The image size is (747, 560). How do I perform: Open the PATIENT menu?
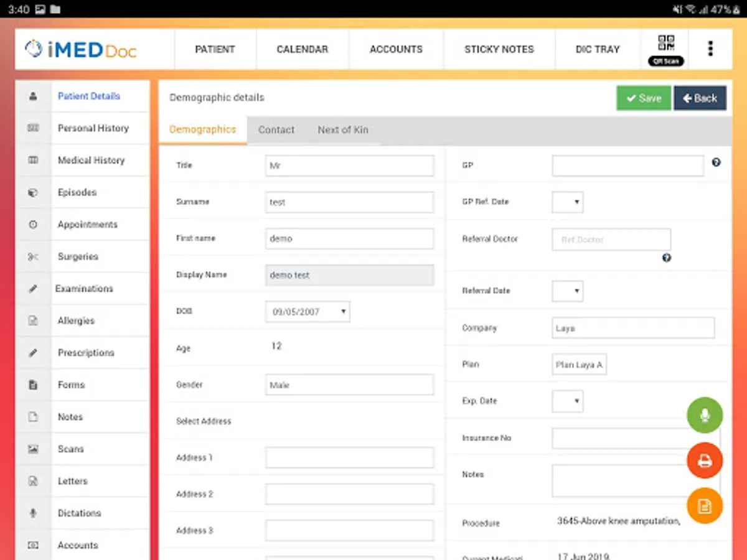215,49
